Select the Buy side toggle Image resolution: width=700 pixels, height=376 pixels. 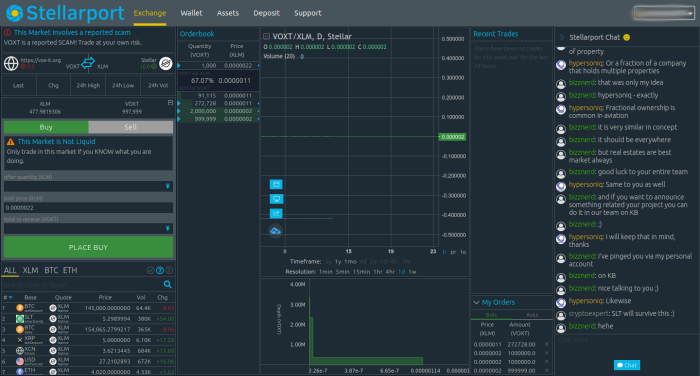click(x=46, y=127)
